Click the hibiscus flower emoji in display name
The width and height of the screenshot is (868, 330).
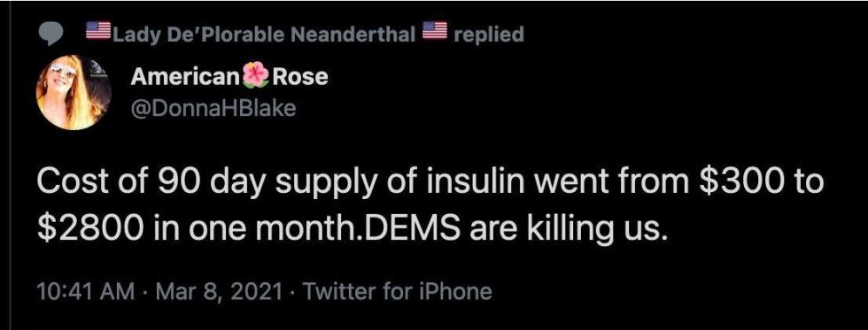click(x=256, y=75)
